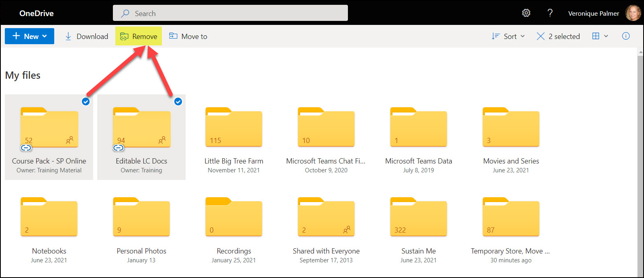
Task: Clear selection with the X icon
Action: point(541,36)
